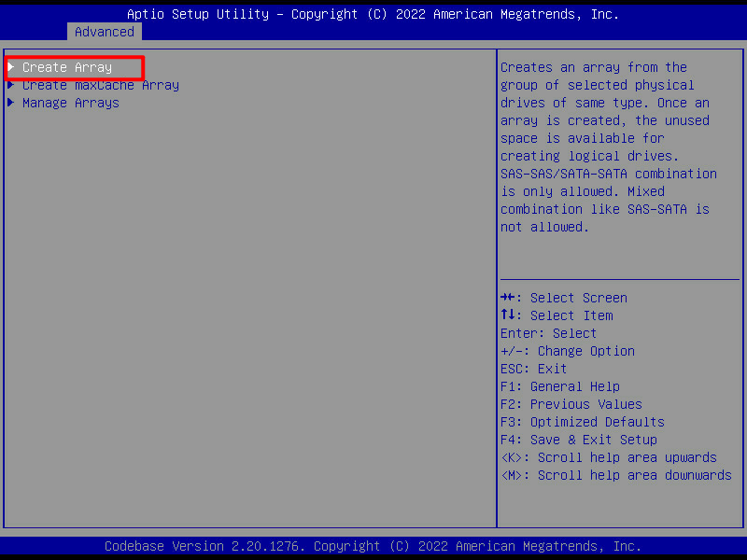Image resolution: width=747 pixels, height=560 pixels.
Task: Choose the Manage Arrays entry
Action: pos(70,103)
